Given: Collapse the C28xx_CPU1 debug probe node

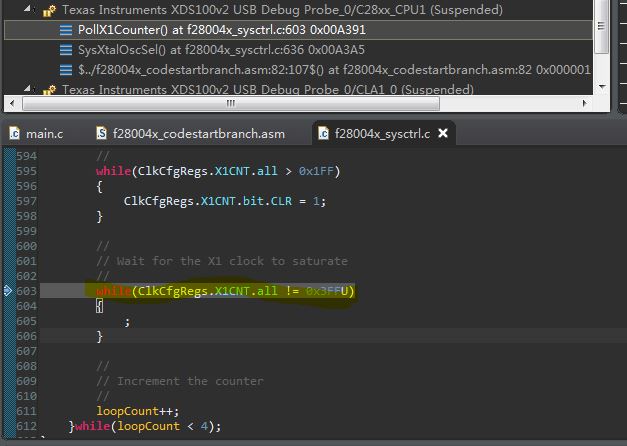Looking at the screenshot, I should (27, 8).
